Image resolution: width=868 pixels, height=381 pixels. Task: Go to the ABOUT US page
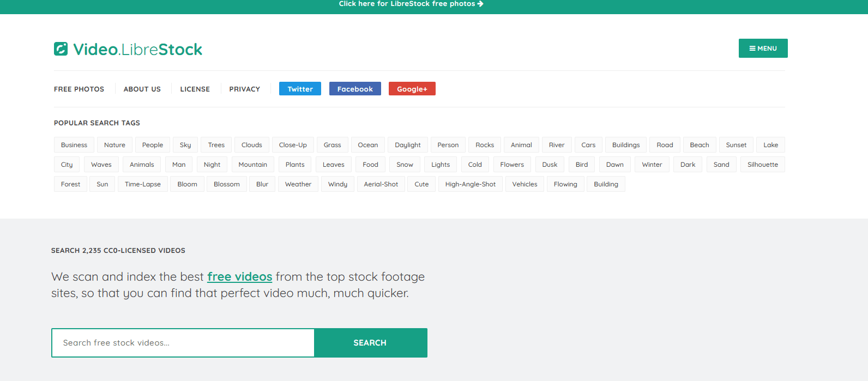pyautogui.click(x=142, y=89)
